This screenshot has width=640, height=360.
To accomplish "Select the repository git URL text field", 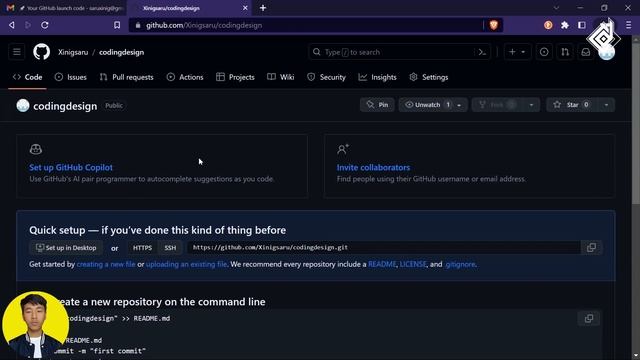I will tap(384, 247).
